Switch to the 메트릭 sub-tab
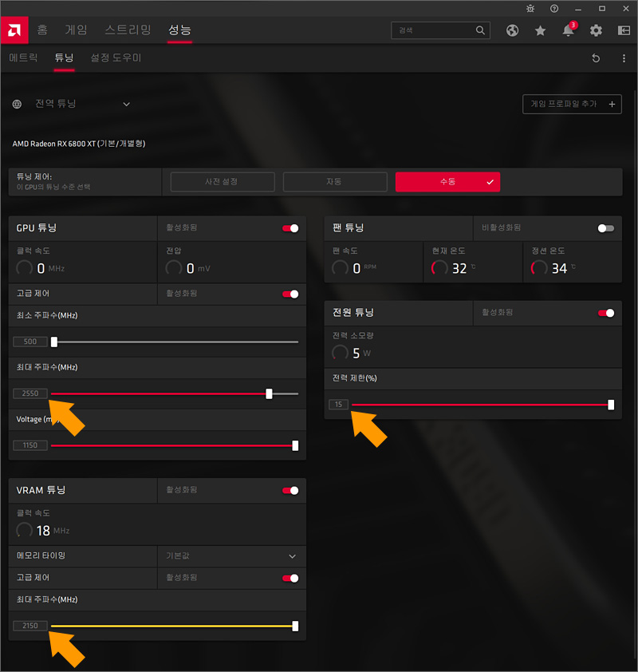 [x=23, y=57]
